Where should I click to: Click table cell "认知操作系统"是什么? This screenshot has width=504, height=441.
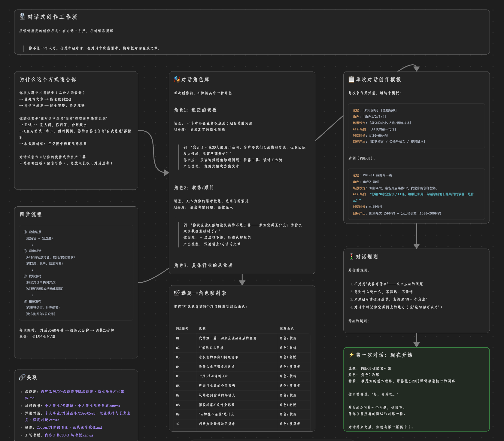coord(216,414)
